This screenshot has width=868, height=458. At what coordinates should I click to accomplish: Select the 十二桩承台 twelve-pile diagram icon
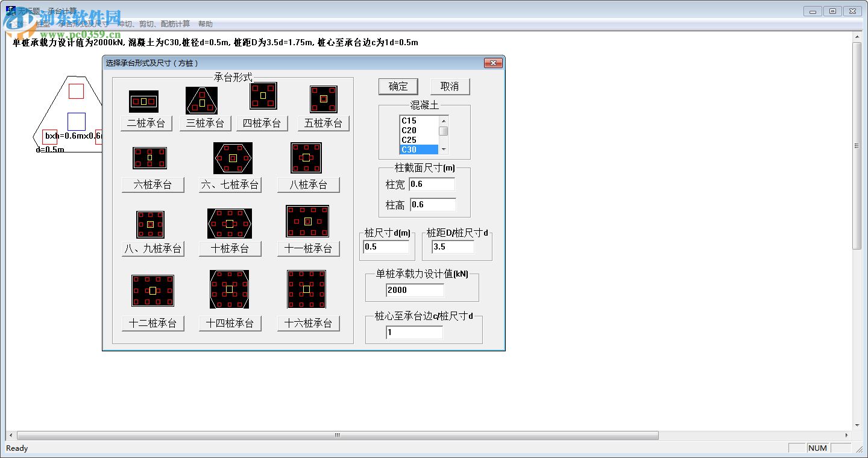point(153,289)
